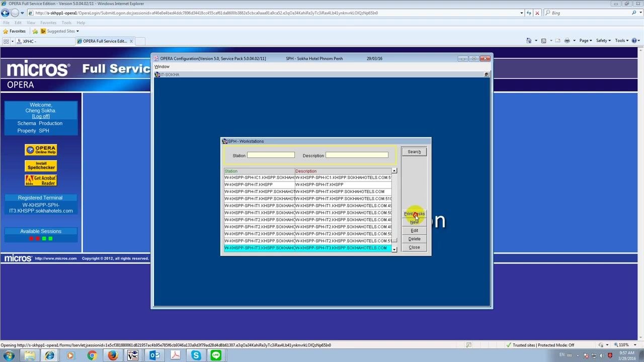Open the File menu
Viewport: 644px width, 362px height.
pos(6,23)
